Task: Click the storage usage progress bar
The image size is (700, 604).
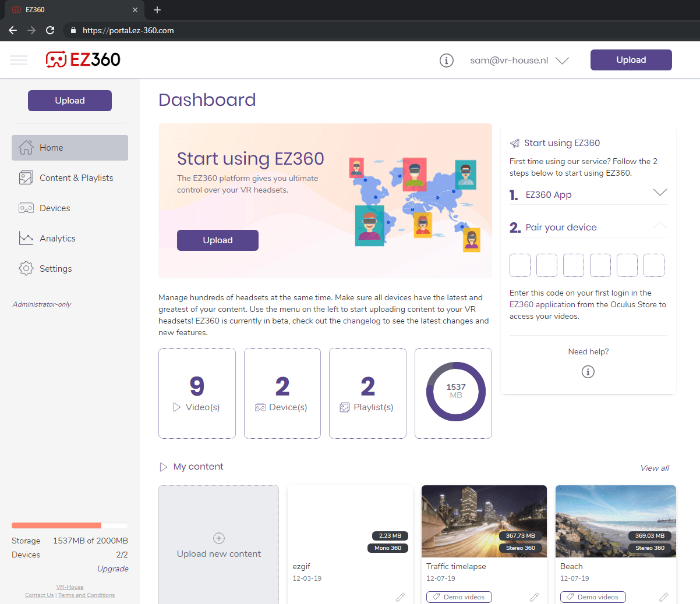Action: click(69, 525)
